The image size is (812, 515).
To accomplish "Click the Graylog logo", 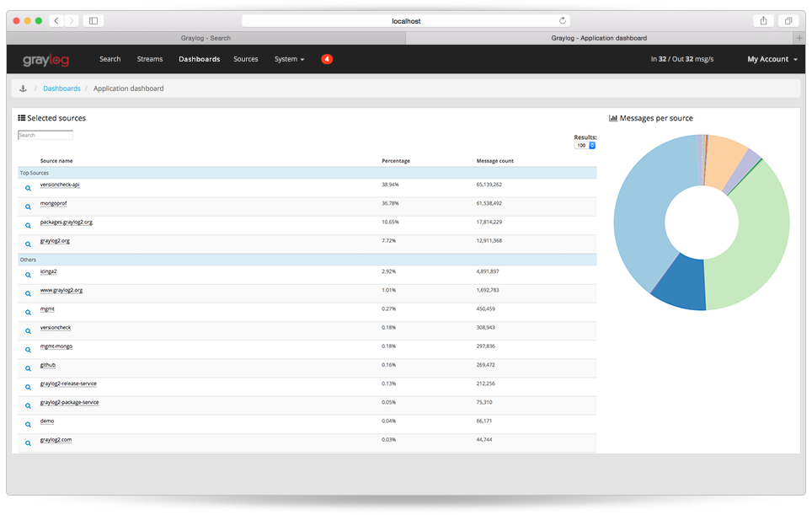I will [x=45, y=60].
